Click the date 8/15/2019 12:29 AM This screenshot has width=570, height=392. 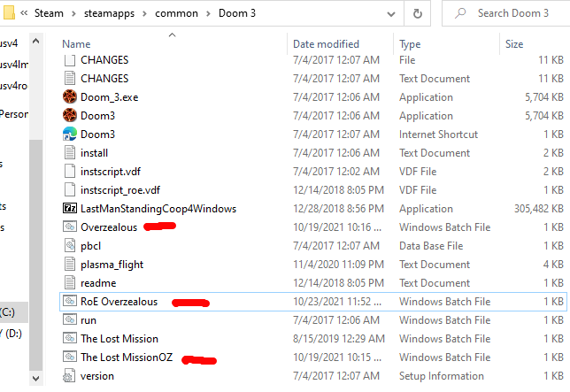(x=338, y=339)
